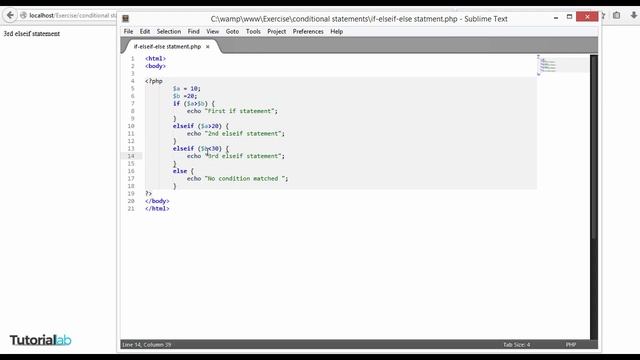Open the File menu in Sublime Text

click(x=128, y=31)
